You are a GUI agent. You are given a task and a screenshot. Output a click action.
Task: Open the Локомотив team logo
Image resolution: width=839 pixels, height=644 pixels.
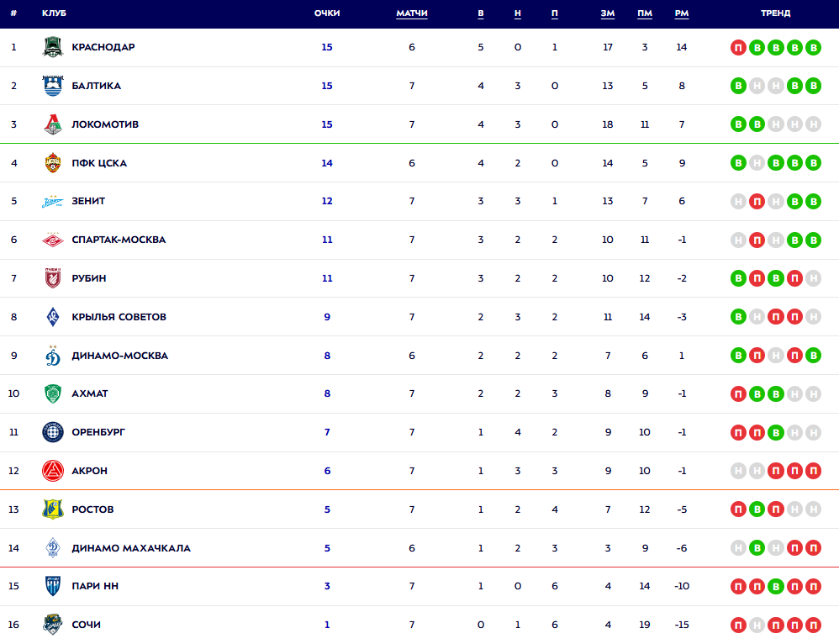(x=53, y=124)
